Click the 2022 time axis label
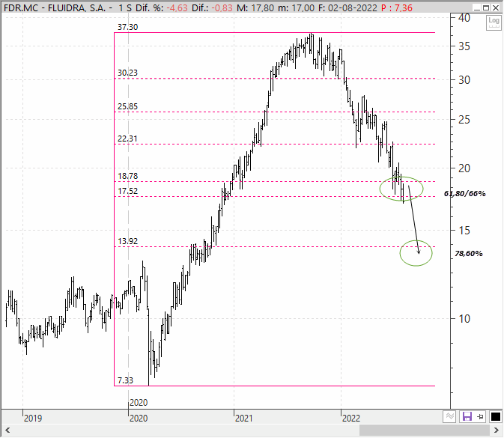Screen dimensions: 504x438 pos(351,419)
